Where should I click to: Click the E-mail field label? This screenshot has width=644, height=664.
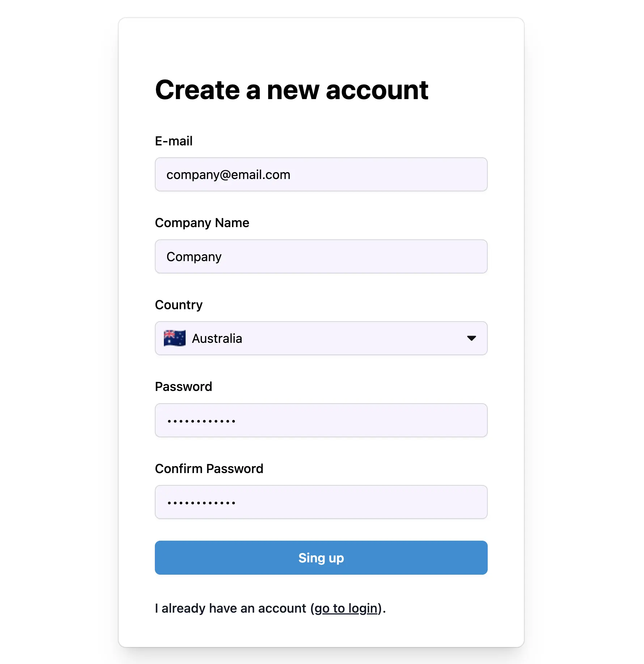(x=174, y=141)
